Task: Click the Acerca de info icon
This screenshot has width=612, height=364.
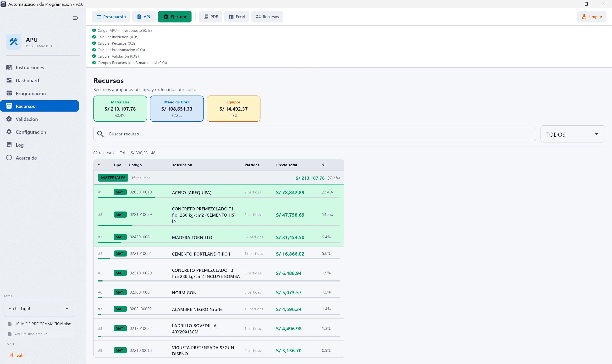Action: pos(9,158)
